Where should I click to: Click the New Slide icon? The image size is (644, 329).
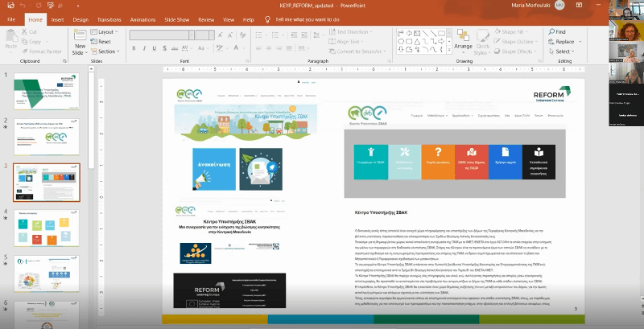[80, 37]
